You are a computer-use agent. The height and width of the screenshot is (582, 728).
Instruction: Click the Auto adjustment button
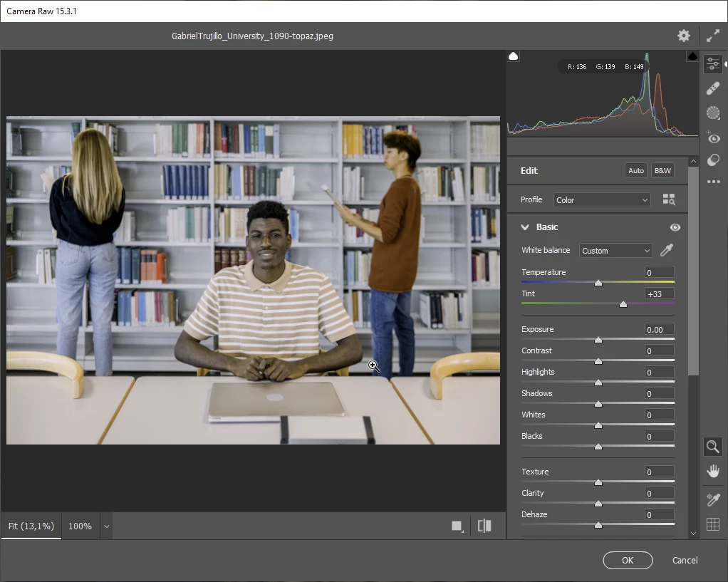point(635,170)
